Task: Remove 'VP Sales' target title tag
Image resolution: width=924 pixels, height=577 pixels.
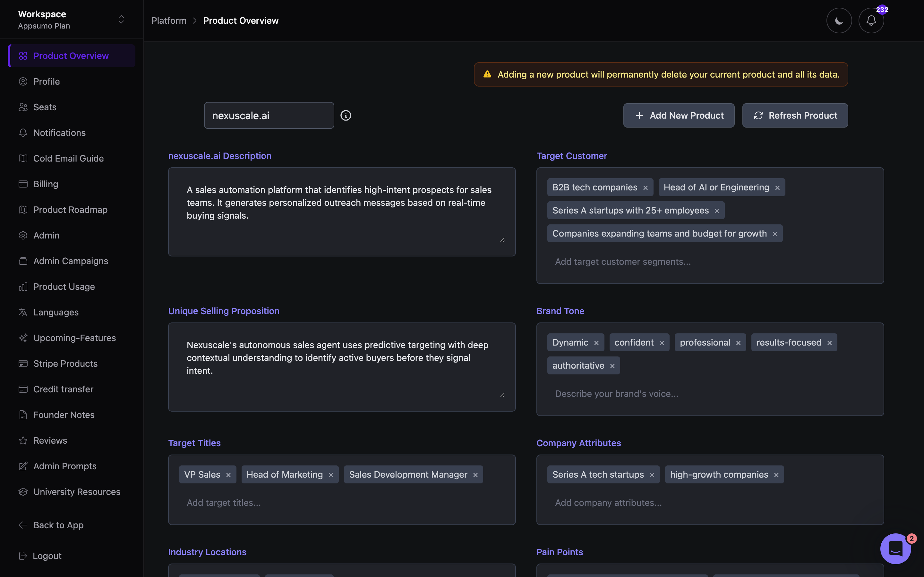Action: point(228,475)
